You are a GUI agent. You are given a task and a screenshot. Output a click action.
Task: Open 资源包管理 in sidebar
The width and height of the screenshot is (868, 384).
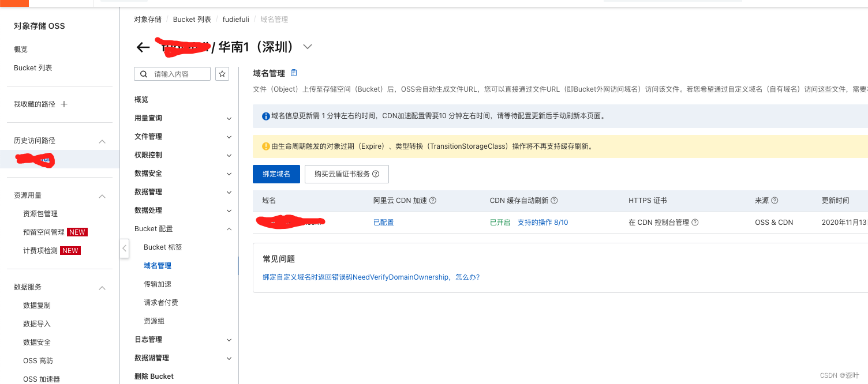40,214
